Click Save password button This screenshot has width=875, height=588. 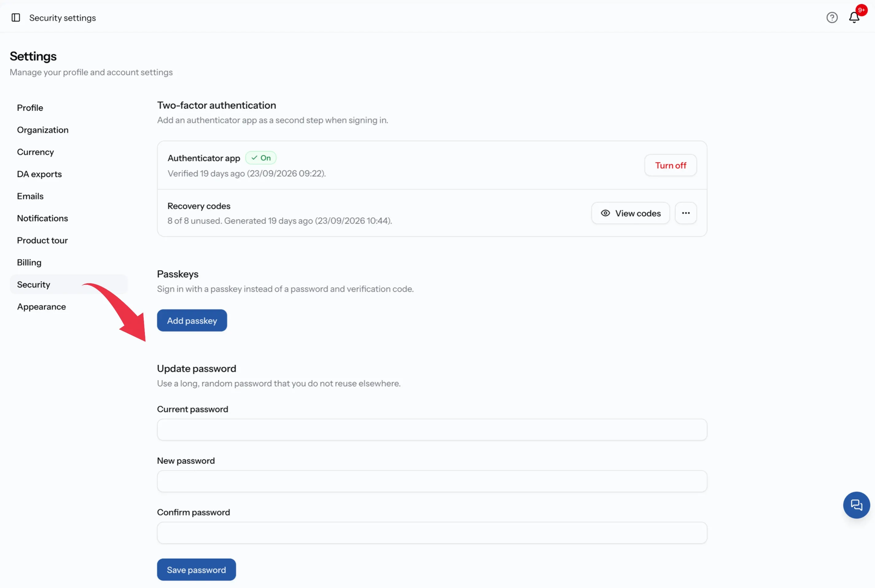pos(196,570)
